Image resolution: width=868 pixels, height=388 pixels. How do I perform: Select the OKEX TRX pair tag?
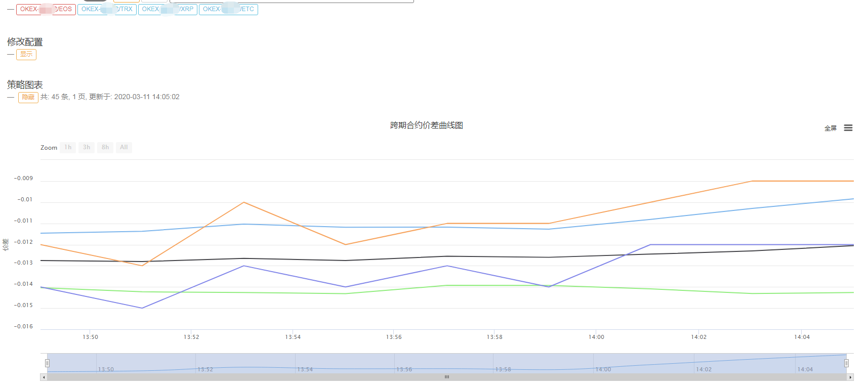(x=107, y=9)
